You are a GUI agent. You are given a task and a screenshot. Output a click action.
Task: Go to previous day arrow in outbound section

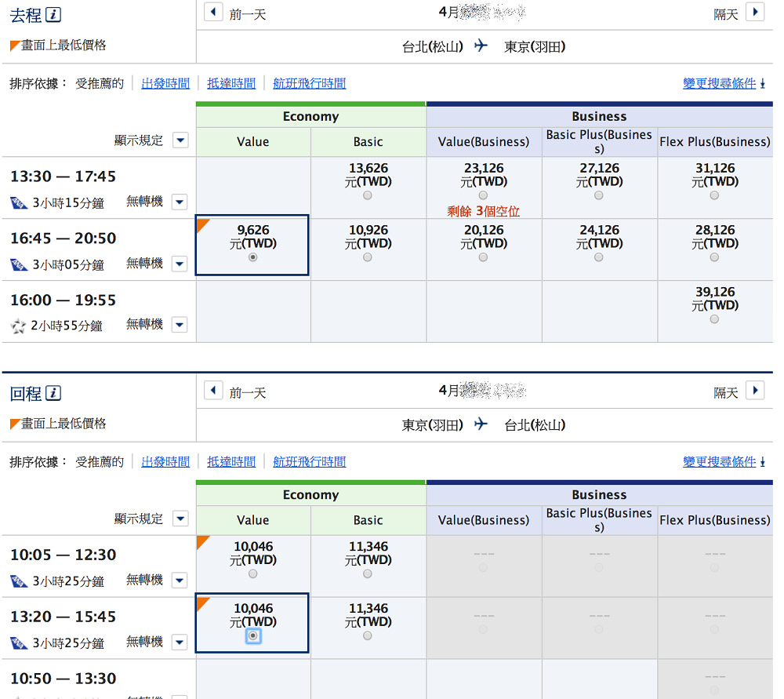coord(213,12)
